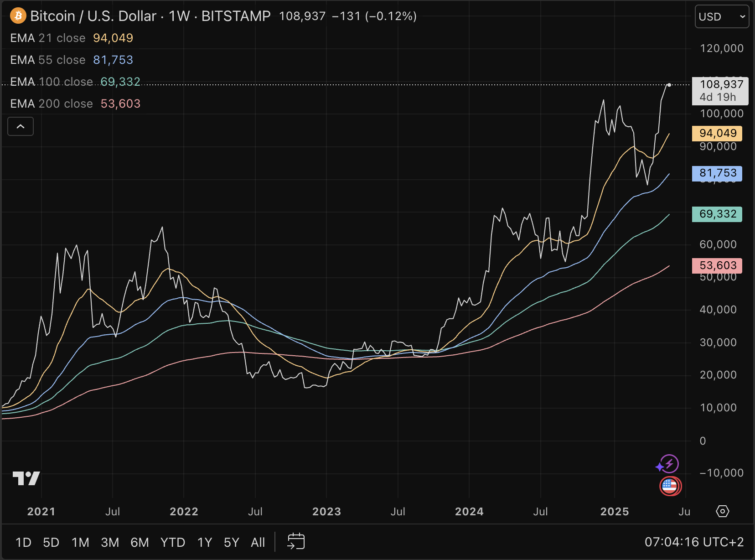Click the 94,049 EMA price label

click(x=717, y=133)
